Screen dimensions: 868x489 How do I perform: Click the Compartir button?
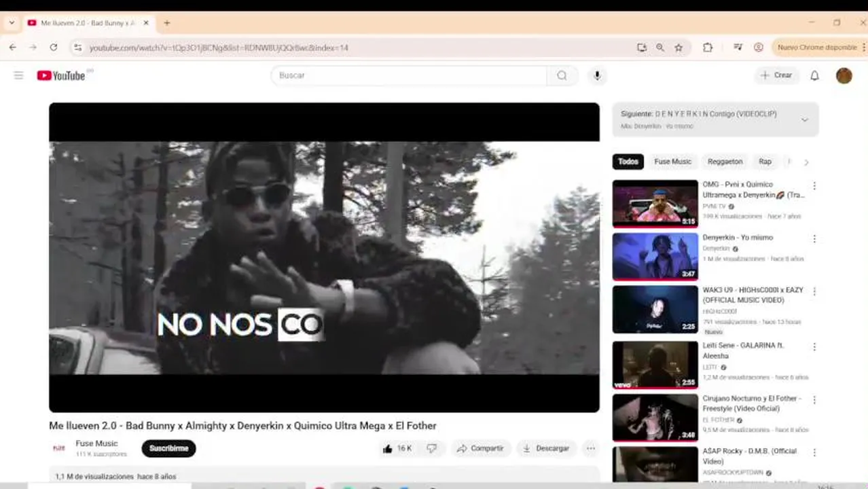point(480,448)
